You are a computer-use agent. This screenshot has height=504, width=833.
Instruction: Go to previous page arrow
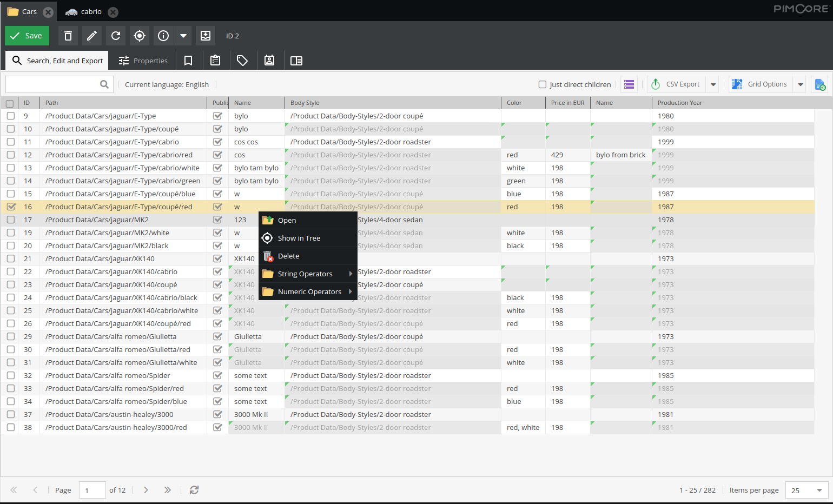(35, 490)
